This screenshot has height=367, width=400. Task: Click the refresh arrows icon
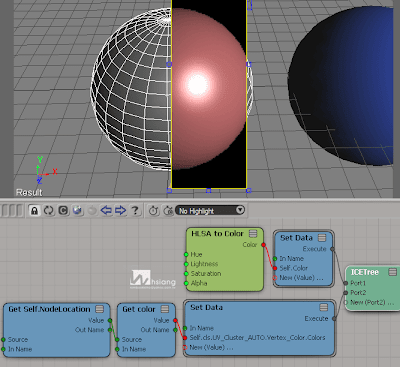point(49,211)
